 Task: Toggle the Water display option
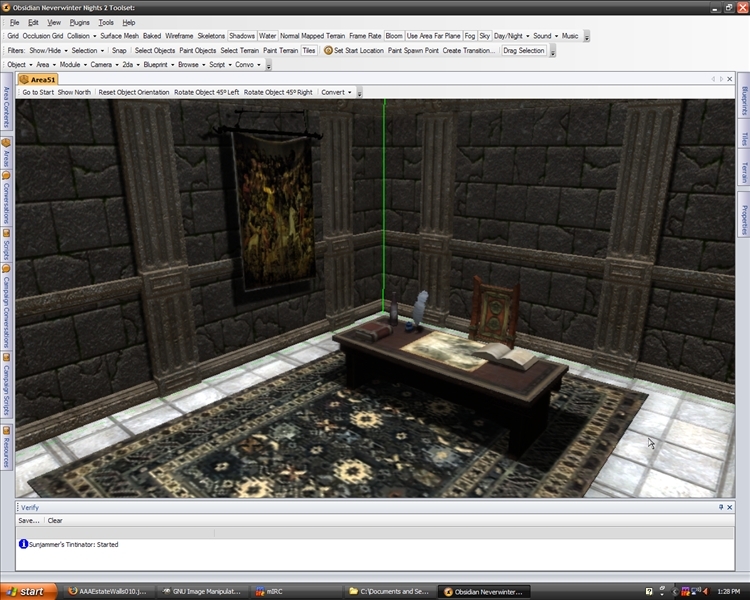267,36
